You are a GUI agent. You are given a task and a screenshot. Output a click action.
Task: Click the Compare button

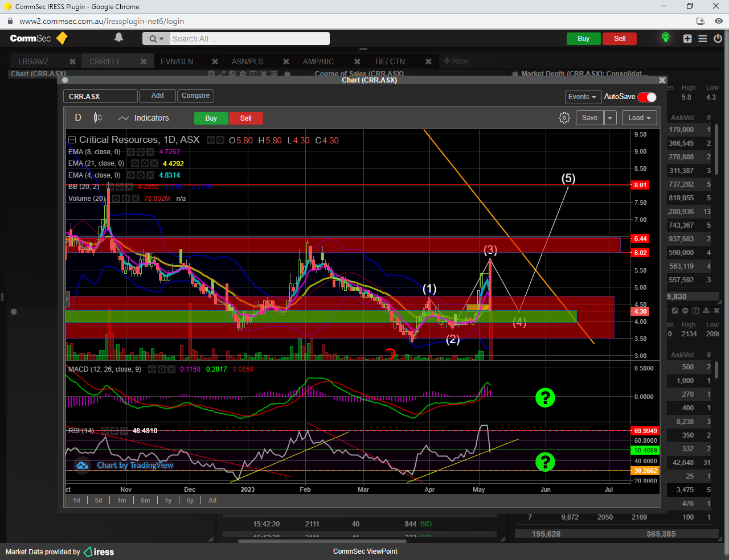196,96
